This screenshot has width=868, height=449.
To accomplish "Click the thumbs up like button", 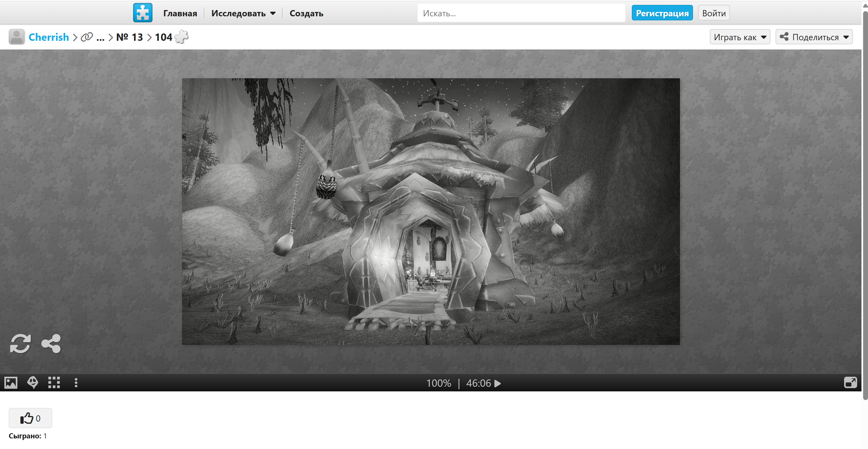I will 30,418.
